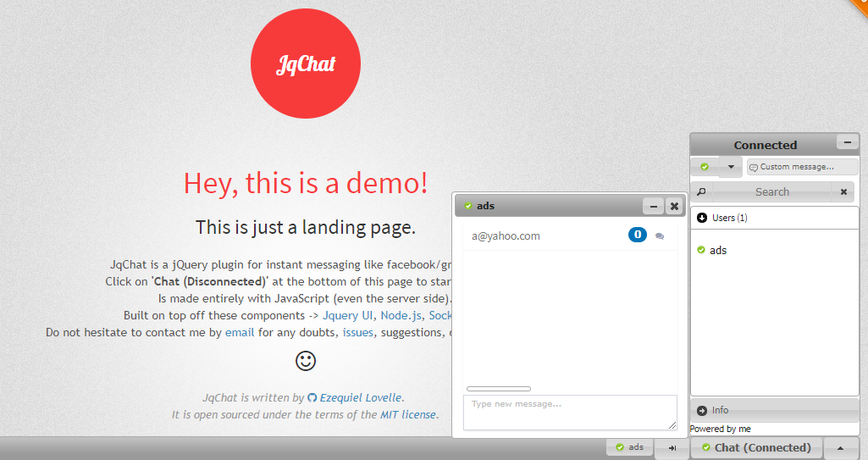Viewport: 868px width, 460px height.
Task: Click the message box resize handle
Action: tap(672, 425)
